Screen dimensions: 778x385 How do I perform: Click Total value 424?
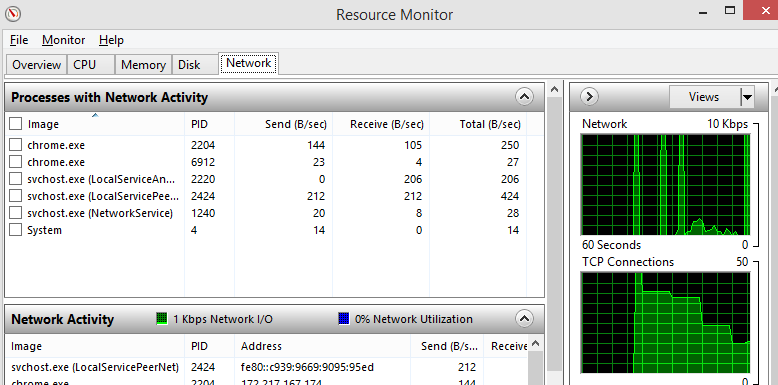[x=510, y=196]
